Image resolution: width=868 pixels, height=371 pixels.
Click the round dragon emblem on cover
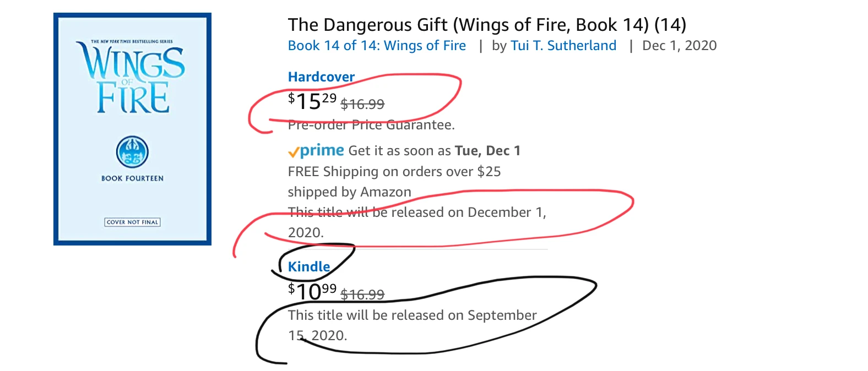pos(132,152)
